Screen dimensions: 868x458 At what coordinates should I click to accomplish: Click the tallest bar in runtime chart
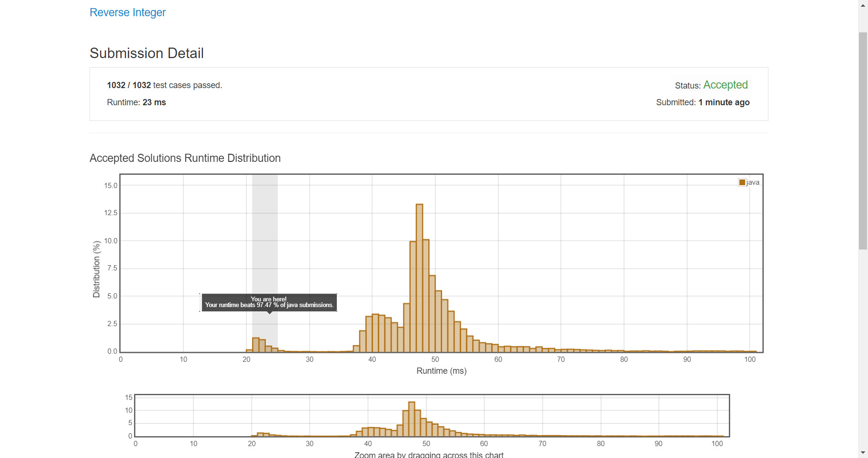tap(419, 278)
